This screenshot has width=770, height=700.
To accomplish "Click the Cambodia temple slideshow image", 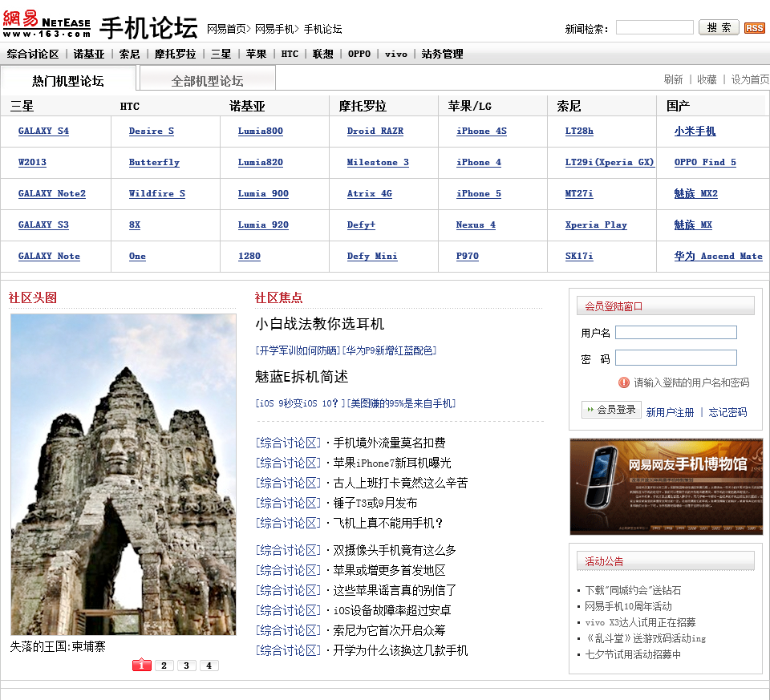I will (124, 475).
